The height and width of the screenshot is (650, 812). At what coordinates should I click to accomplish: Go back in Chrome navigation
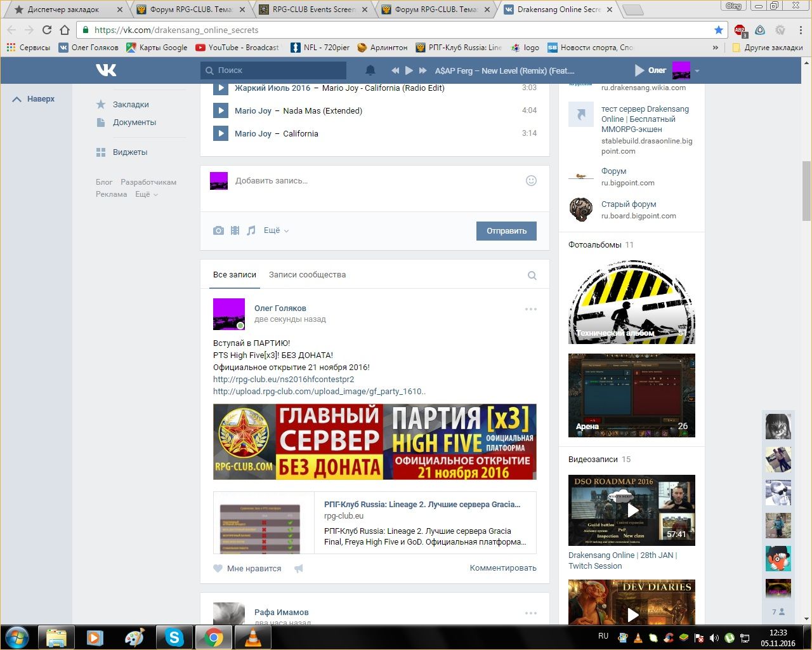pyautogui.click(x=11, y=30)
